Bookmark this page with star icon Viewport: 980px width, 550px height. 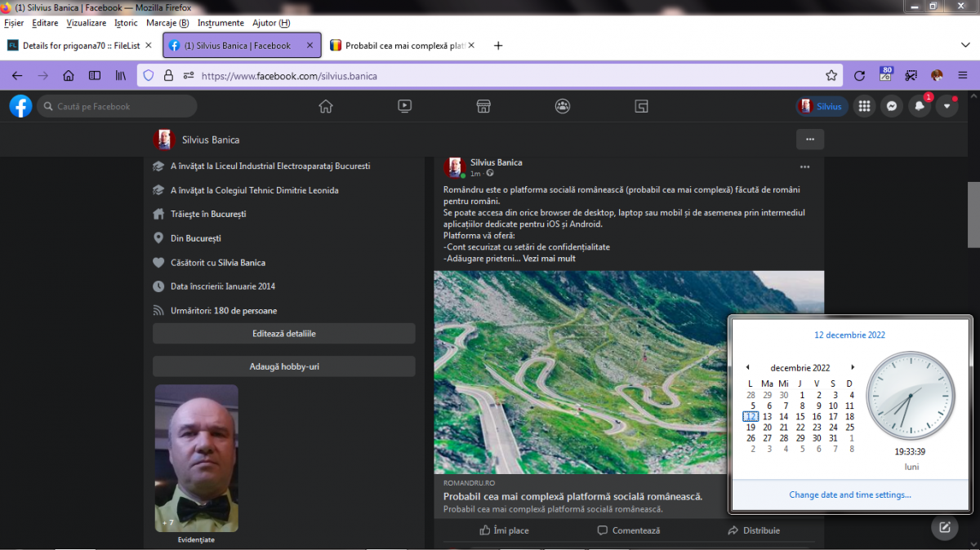tap(831, 75)
